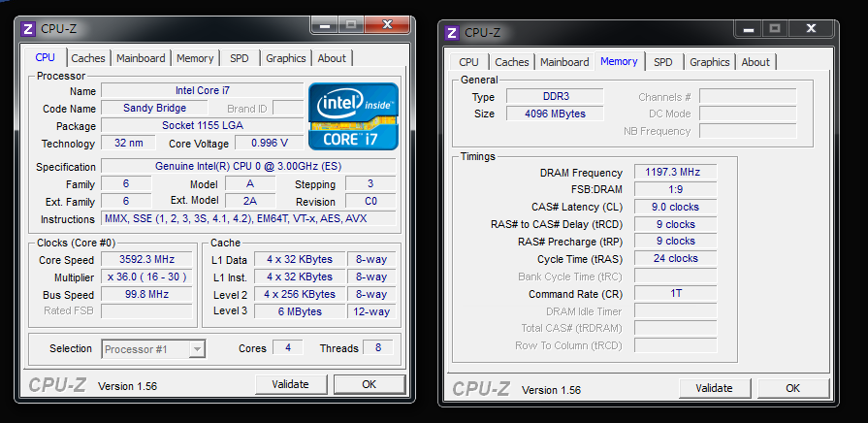
Task: Click the Cycle Time tRAS value 24 clocks
Action: coord(676,259)
